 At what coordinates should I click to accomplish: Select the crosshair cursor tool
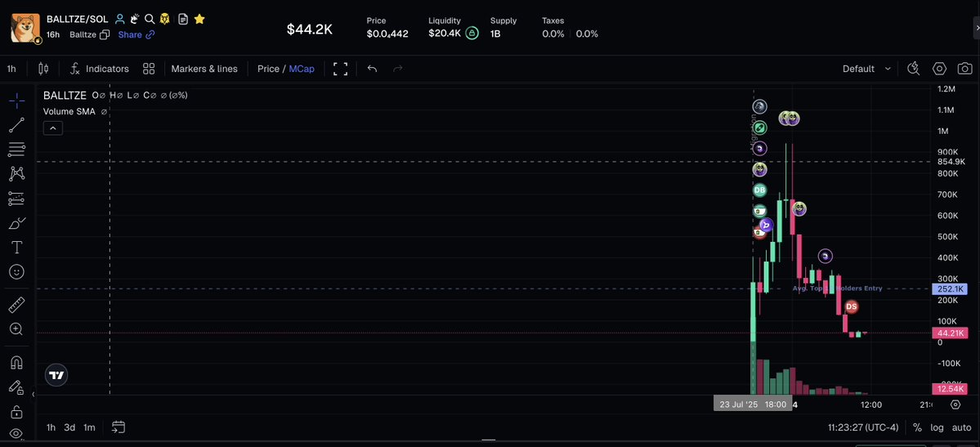pos(17,101)
